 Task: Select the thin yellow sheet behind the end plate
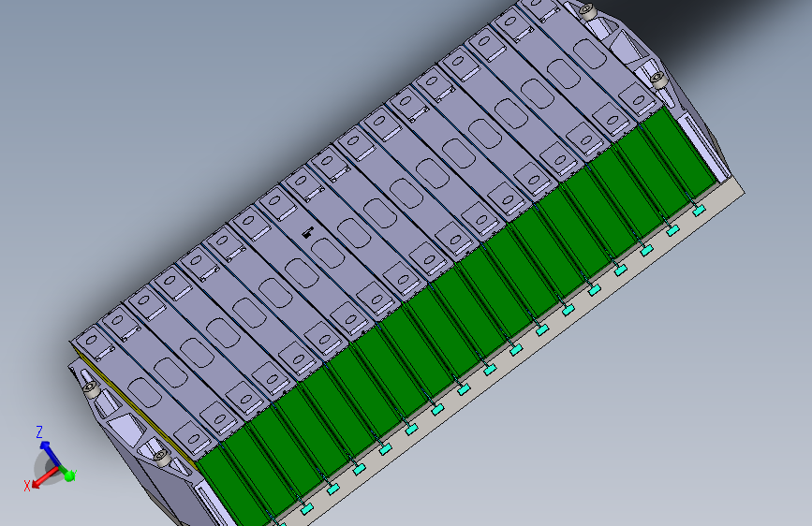136,409
